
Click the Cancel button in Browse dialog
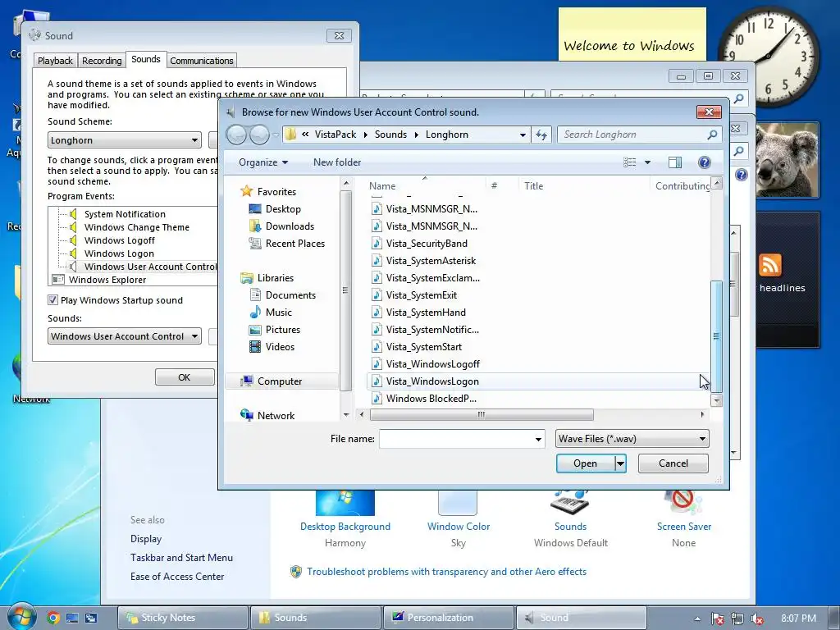tap(673, 463)
